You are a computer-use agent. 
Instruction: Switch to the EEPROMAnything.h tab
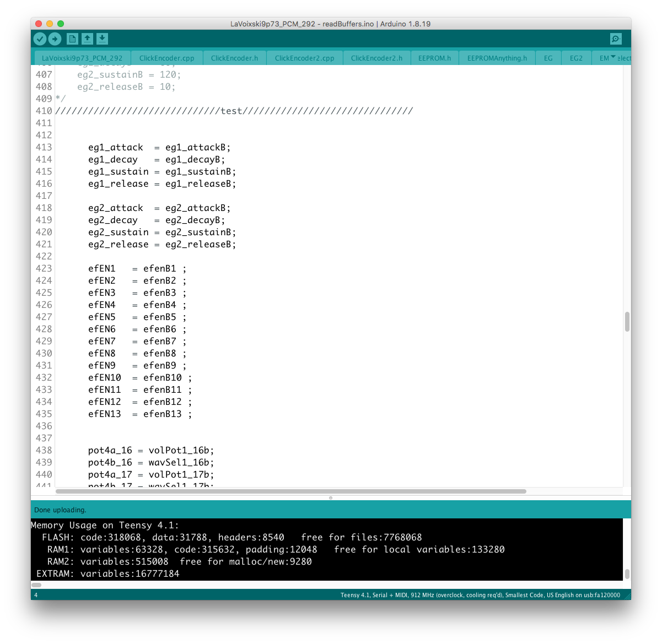coord(497,58)
